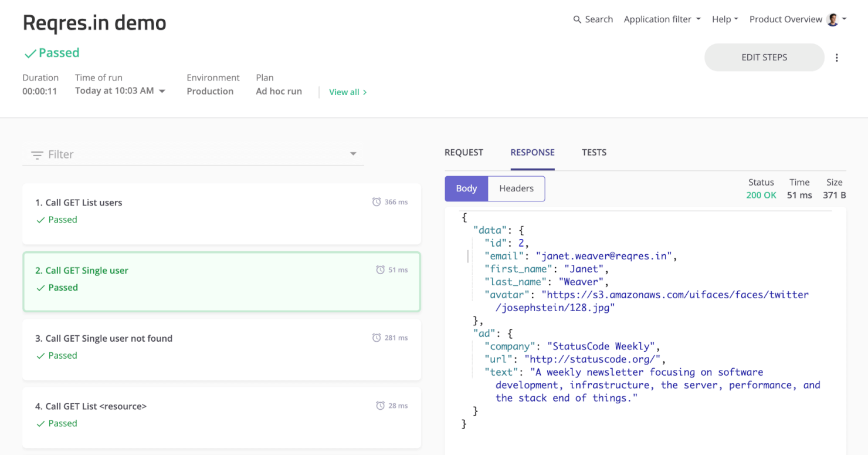Click the user avatar in the top bar

click(832, 19)
